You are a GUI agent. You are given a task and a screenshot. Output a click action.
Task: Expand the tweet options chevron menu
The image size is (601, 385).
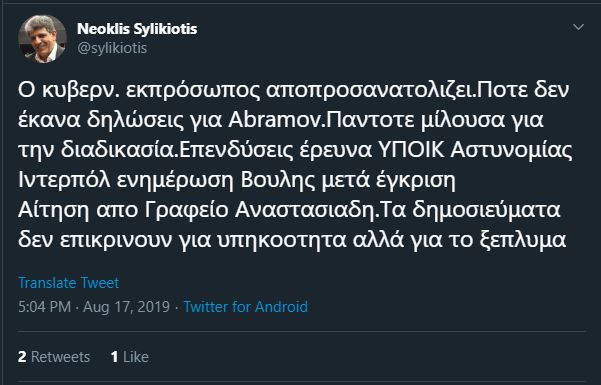578,27
